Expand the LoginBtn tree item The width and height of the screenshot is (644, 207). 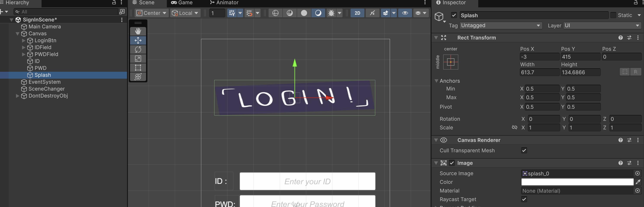coord(24,40)
